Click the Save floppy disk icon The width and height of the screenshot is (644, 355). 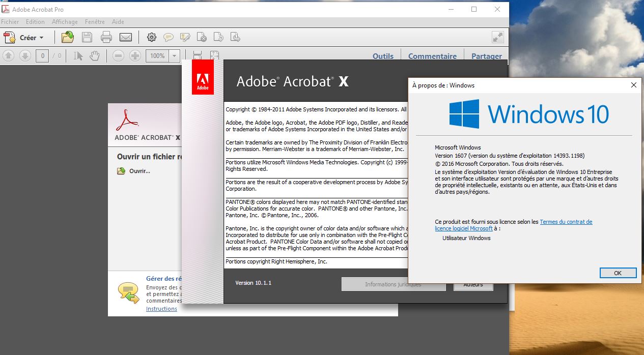pyautogui.click(x=87, y=37)
